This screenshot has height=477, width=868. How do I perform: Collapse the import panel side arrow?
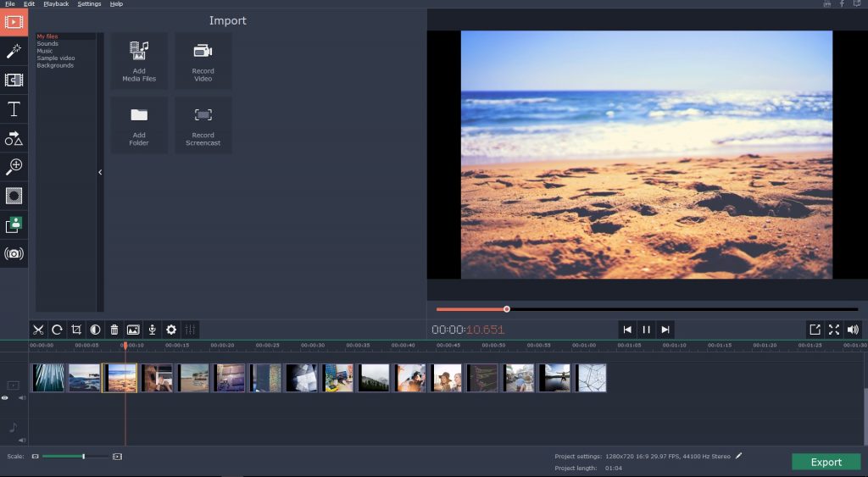pyautogui.click(x=100, y=172)
